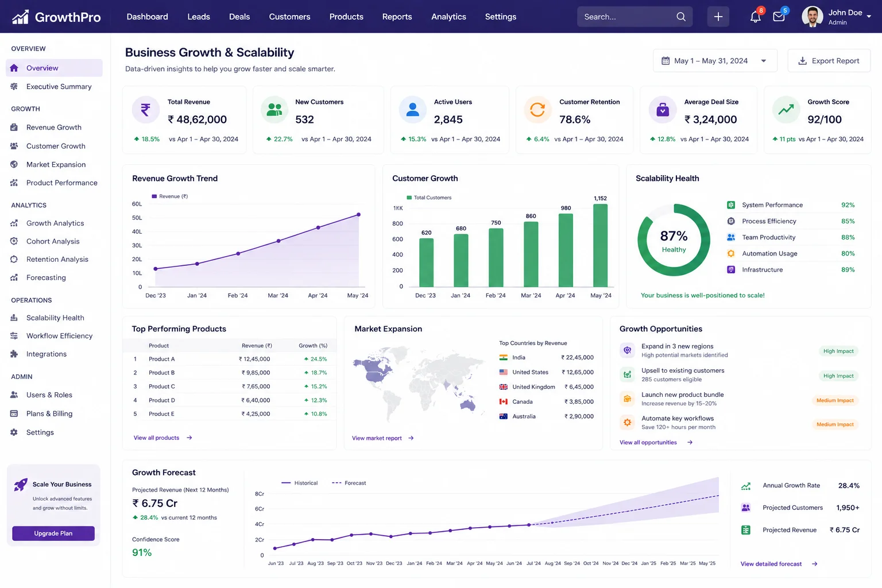The width and height of the screenshot is (882, 588).
Task: Select Overview in the sidebar
Action: click(54, 68)
